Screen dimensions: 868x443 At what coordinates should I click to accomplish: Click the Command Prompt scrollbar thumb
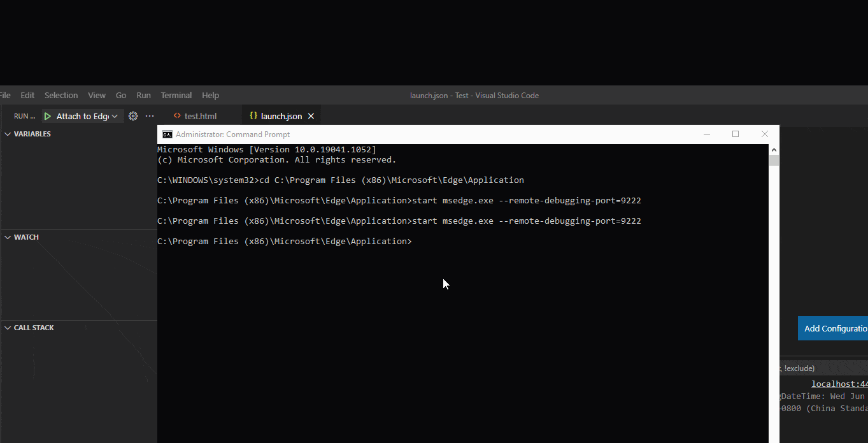coord(774,159)
